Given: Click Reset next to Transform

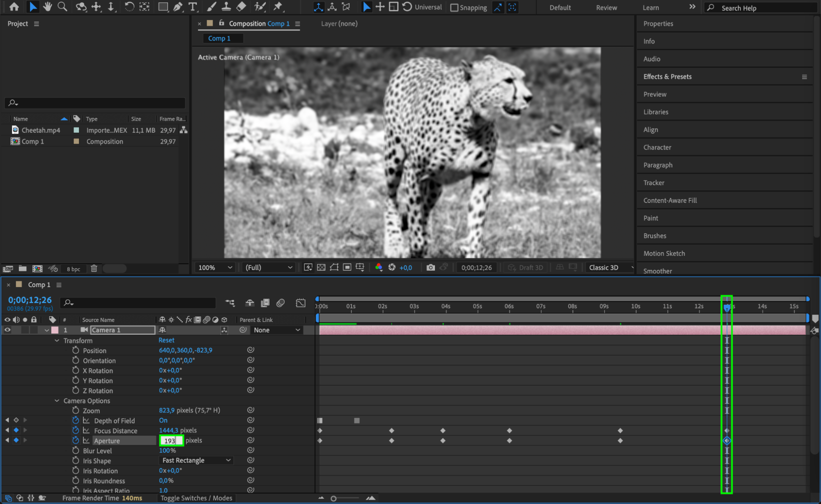Looking at the screenshot, I should tap(166, 340).
